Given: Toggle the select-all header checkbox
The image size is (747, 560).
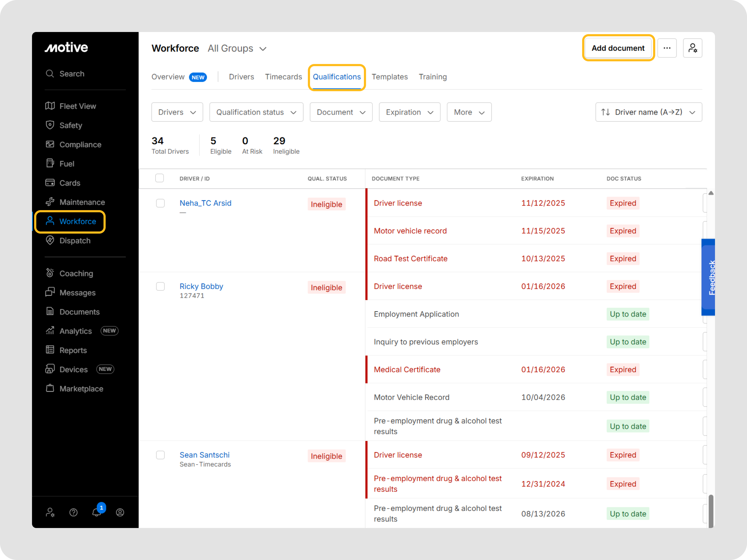Looking at the screenshot, I should (x=159, y=178).
